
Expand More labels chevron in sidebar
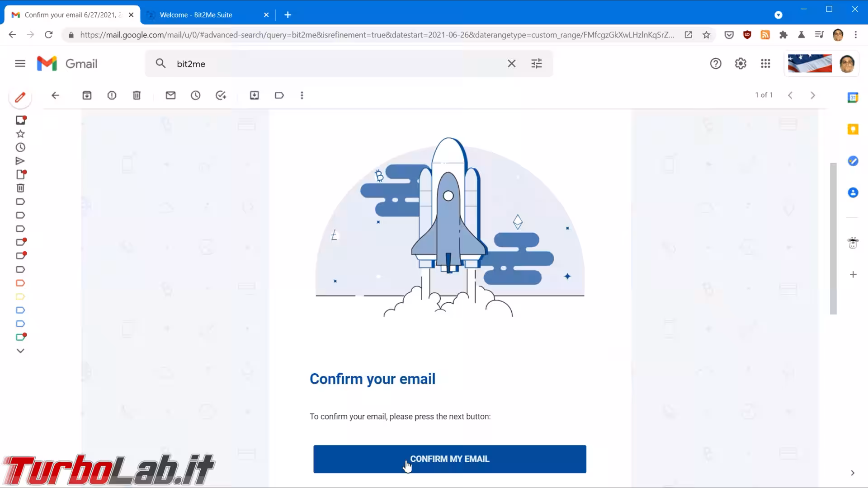pyautogui.click(x=20, y=351)
